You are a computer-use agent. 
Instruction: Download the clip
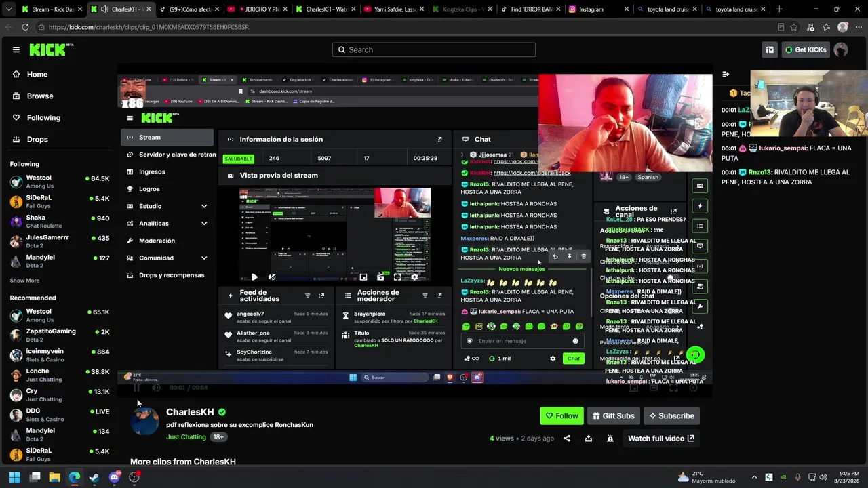[589, 439]
